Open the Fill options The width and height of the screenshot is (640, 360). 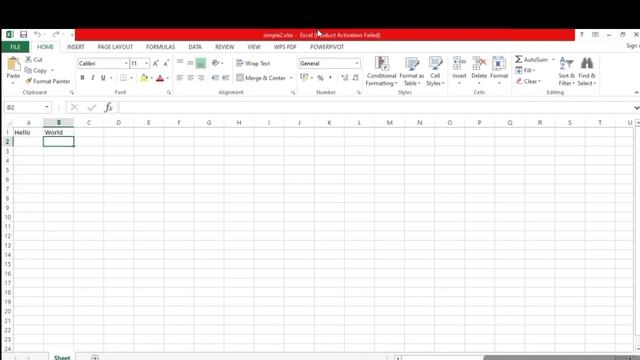(x=525, y=71)
